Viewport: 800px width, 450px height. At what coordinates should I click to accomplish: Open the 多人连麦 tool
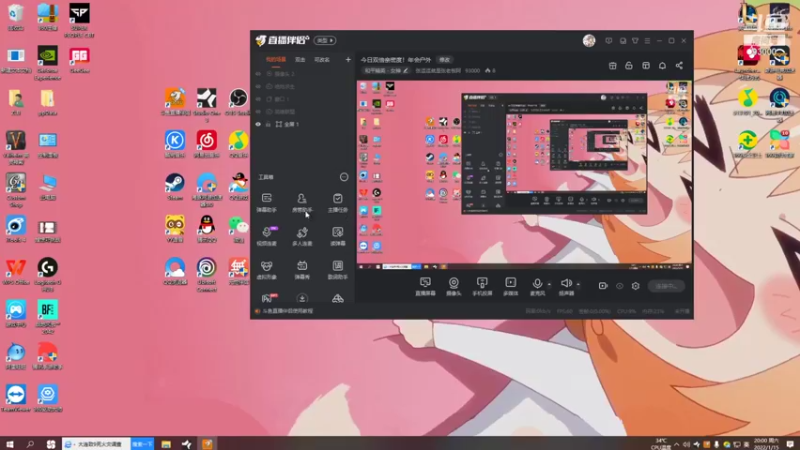tap(302, 236)
